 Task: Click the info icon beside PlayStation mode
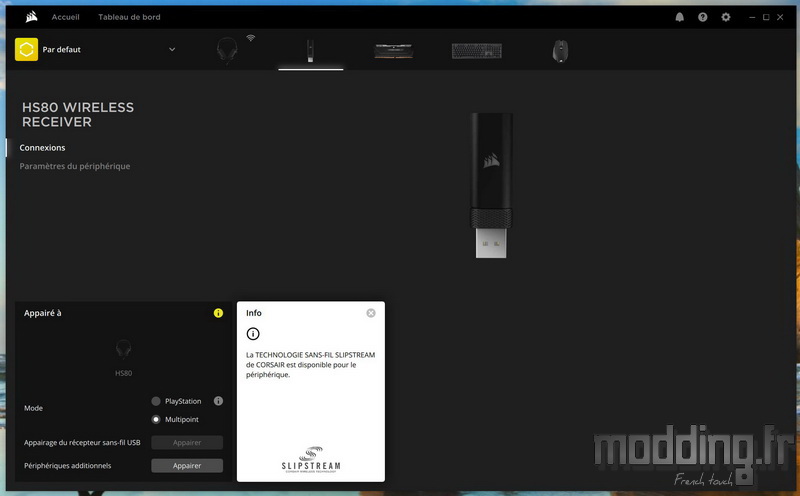(x=218, y=401)
